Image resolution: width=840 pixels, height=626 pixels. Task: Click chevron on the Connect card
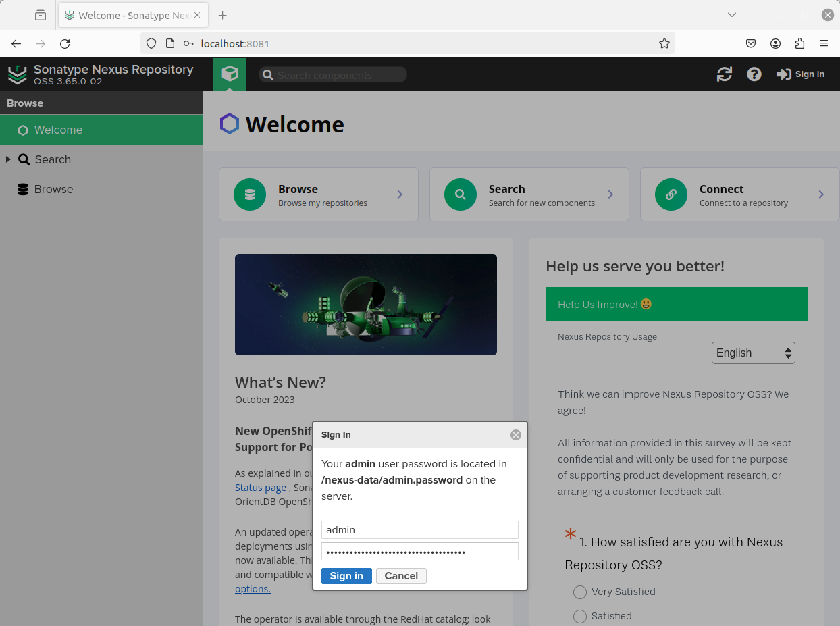821,194
